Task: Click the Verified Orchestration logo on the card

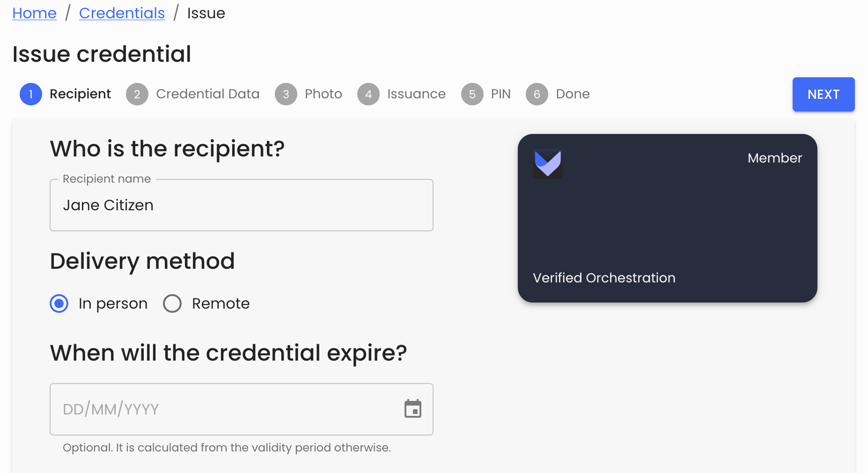Action: [547, 164]
